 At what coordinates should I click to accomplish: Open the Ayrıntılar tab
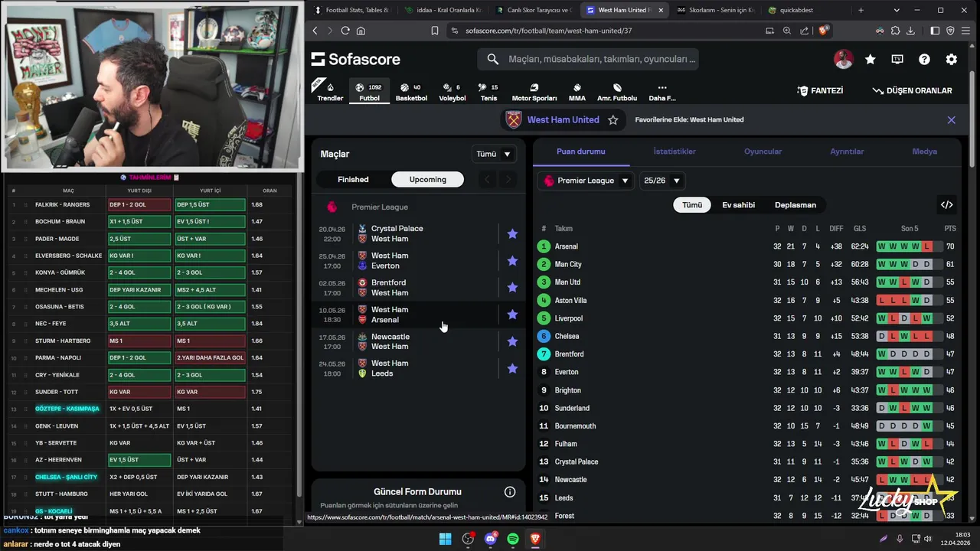coord(847,152)
